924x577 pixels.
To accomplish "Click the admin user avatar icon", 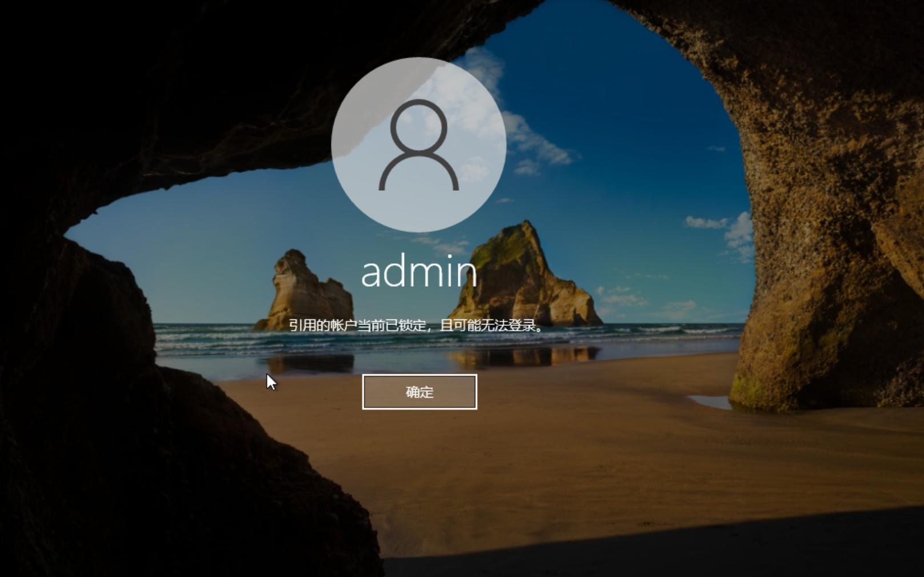I will (418, 145).
